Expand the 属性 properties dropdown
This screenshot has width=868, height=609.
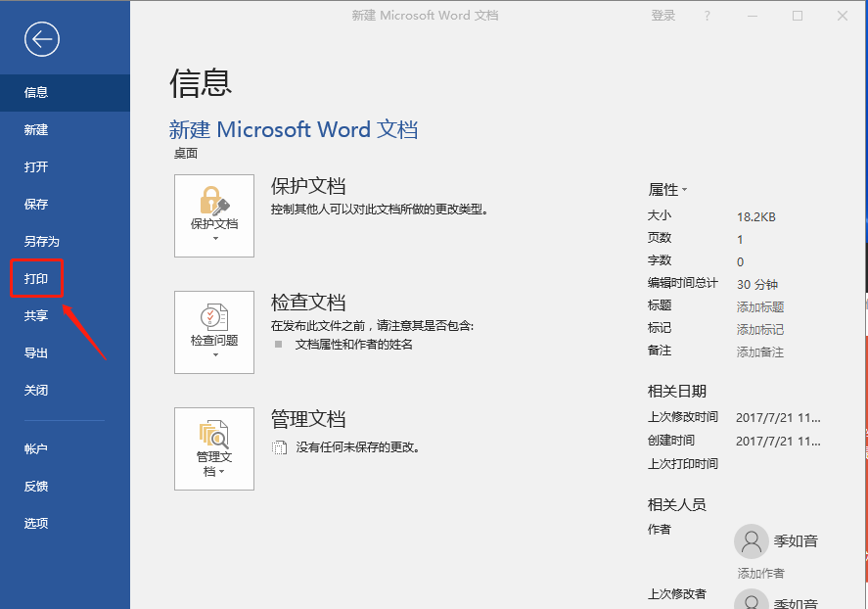click(667, 190)
